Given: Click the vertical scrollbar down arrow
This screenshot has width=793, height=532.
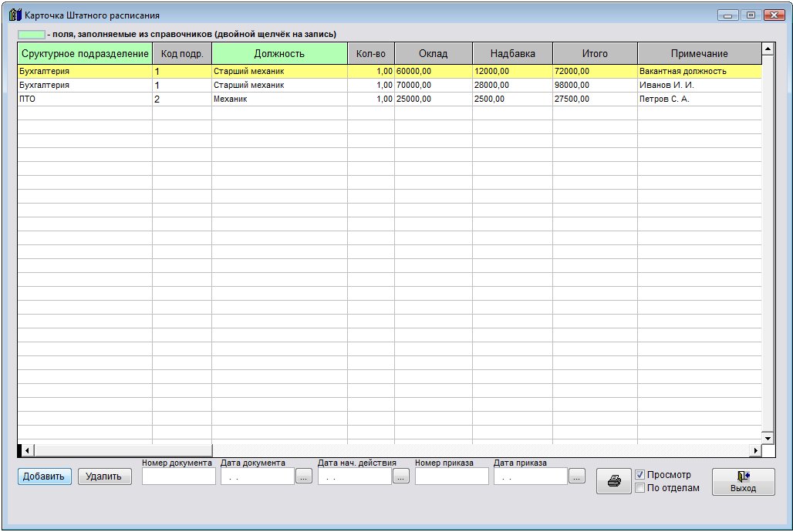Looking at the screenshot, I should [768, 439].
